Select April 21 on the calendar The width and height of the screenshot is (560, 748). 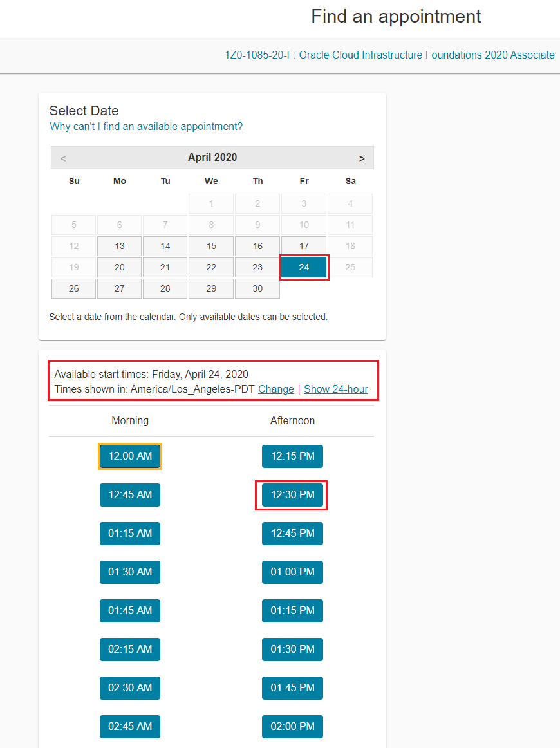tap(165, 267)
